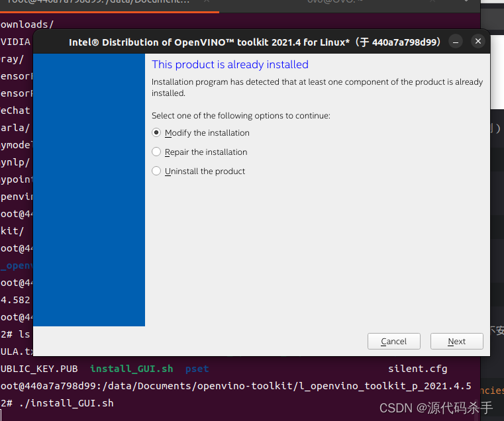Click the Next button
This screenshot has width=504, height=421.
456,341
